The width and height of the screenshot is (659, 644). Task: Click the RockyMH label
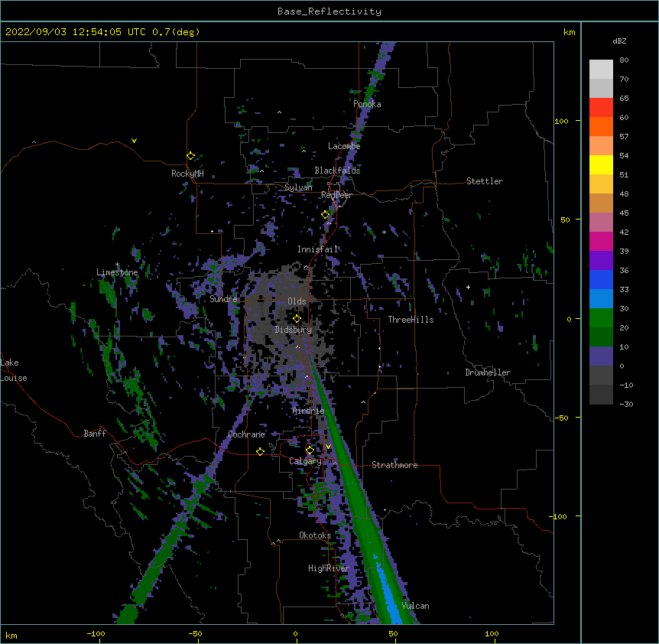[x=187, y=174]
